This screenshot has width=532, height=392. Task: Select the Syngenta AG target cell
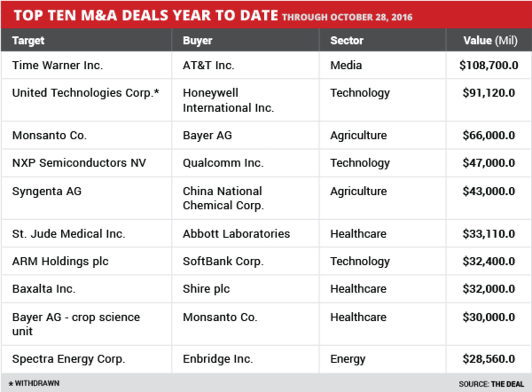click(x=47, y=191)
